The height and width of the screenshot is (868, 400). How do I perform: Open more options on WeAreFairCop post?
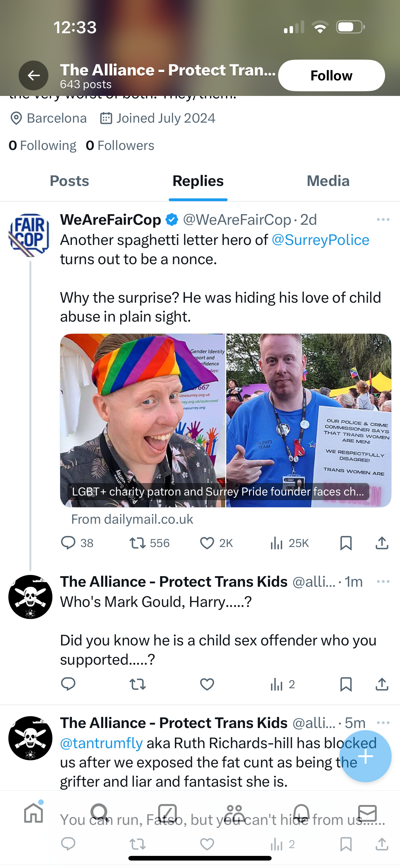tap(383, 220)
